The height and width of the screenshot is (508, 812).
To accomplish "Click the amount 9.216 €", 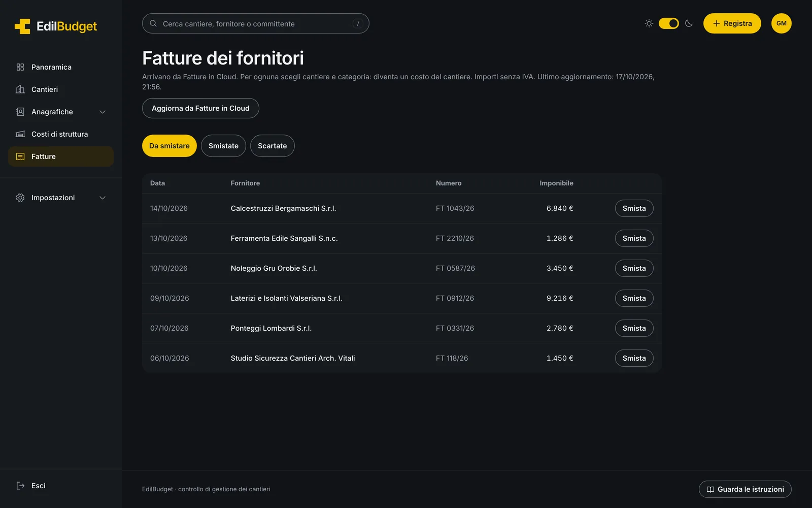I will (x=560, y=298).
